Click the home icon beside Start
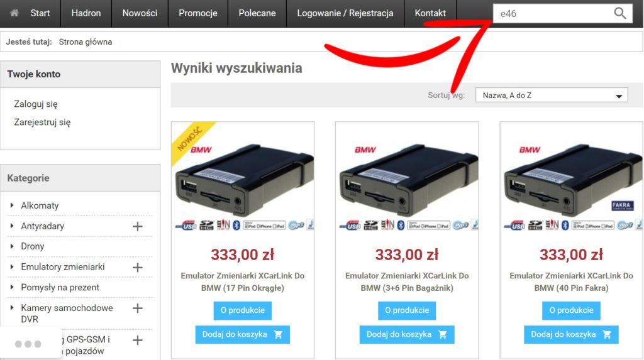 [14, 13]
